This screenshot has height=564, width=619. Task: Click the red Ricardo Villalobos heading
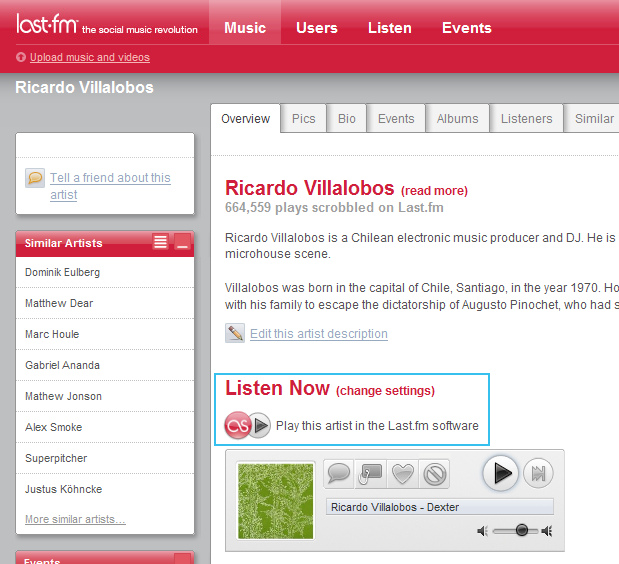coord(310,188)
